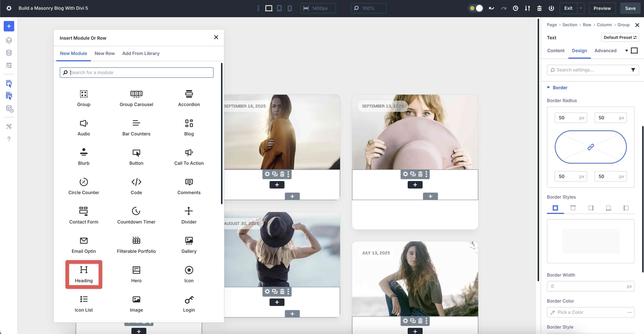Select the dashed border style option

click(x=573, y=208)
